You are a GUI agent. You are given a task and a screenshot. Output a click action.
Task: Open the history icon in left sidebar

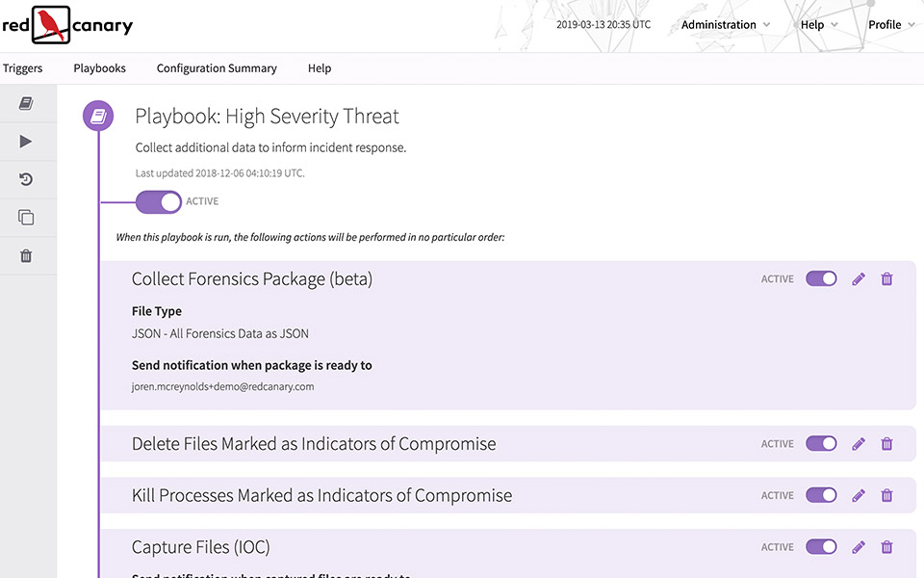click(26, 179)
